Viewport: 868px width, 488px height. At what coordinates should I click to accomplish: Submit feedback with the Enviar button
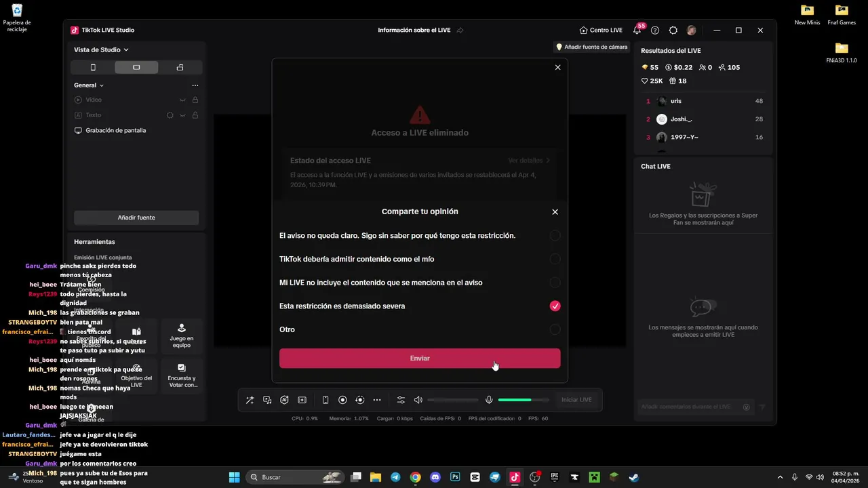point(420,359)
